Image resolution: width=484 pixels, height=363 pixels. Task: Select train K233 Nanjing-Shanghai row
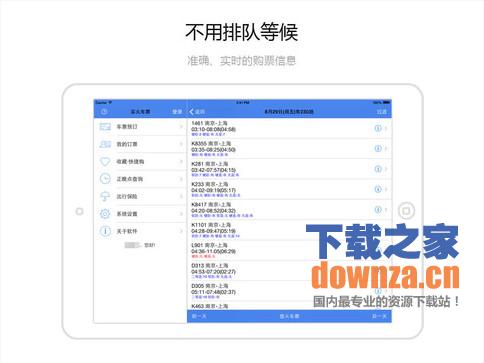[x=289, y=189]
